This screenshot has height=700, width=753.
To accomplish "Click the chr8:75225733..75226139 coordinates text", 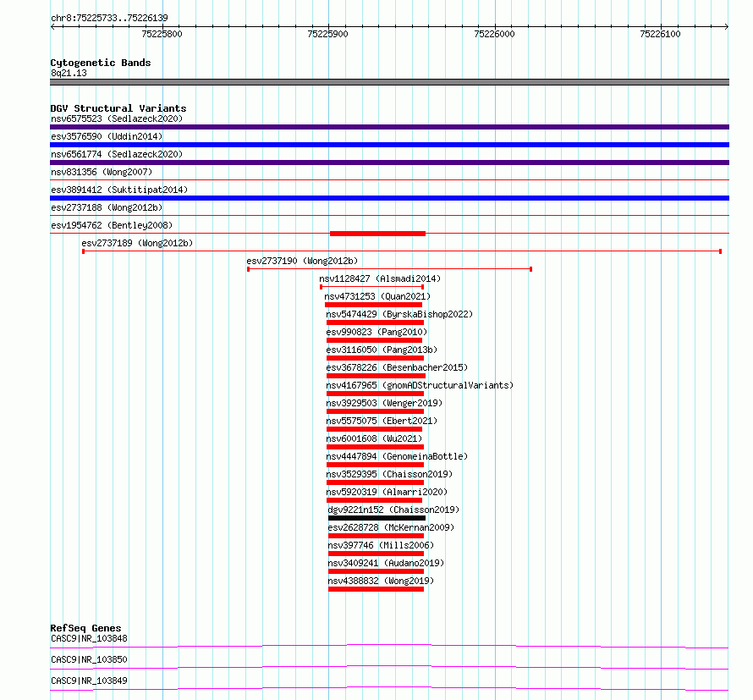I will [109, 19].
